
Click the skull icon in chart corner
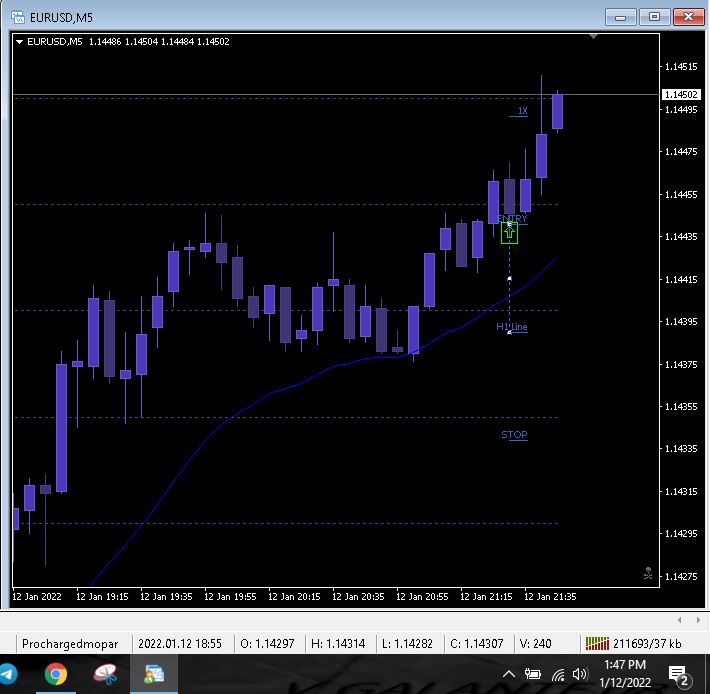click(x=648, y=573)
